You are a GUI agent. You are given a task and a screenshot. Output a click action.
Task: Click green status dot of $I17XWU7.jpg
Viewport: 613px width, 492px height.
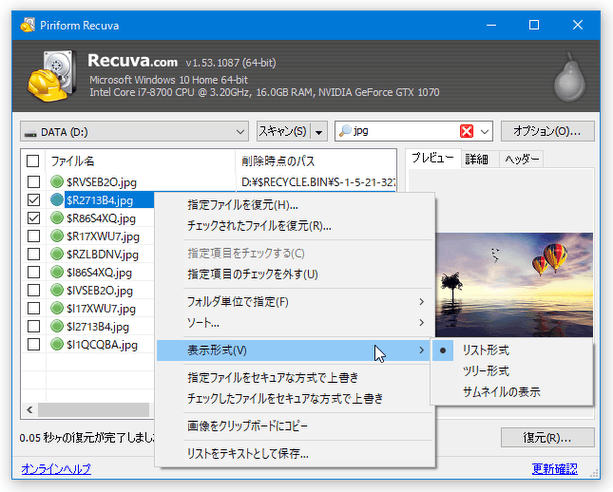click(57, 308)
